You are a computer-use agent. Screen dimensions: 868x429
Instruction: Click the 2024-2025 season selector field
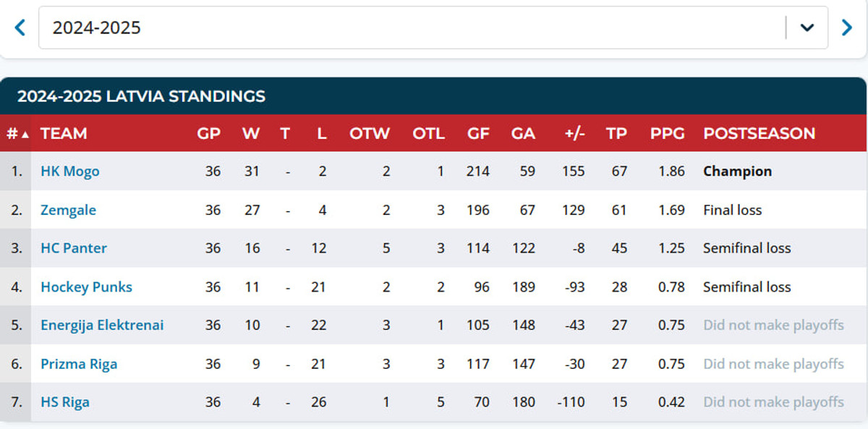pos(412,27)
